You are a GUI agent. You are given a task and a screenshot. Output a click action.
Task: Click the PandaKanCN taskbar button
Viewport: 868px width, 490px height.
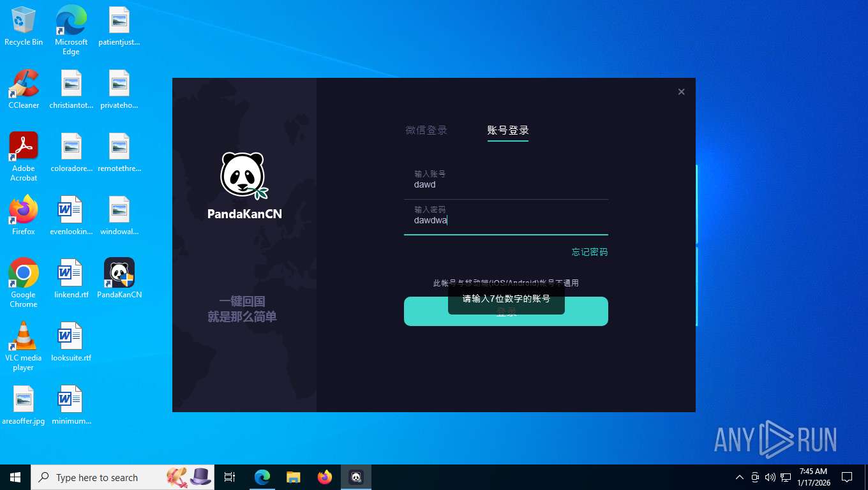coord(356,477)
